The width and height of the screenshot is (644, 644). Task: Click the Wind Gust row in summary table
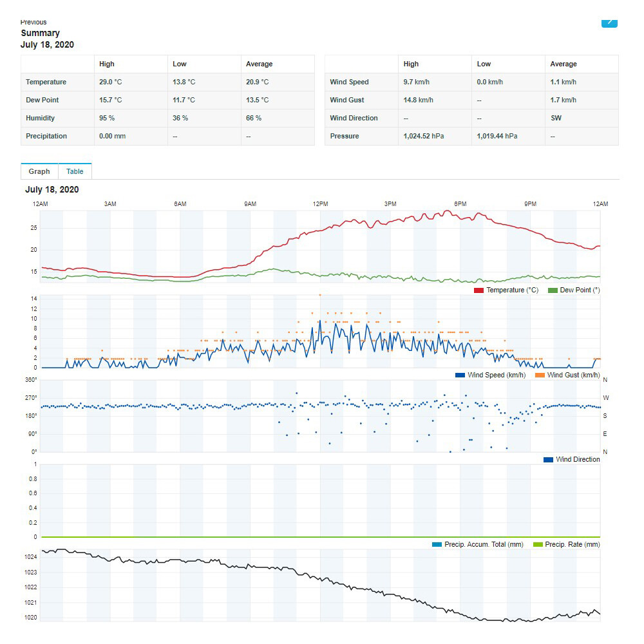coord(347,100)
